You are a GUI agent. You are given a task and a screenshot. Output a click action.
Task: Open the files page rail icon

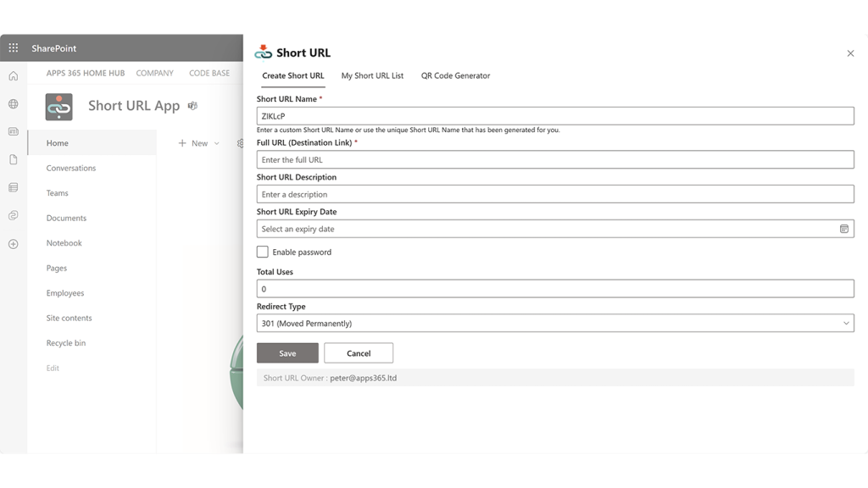click(x=14, y=160)
